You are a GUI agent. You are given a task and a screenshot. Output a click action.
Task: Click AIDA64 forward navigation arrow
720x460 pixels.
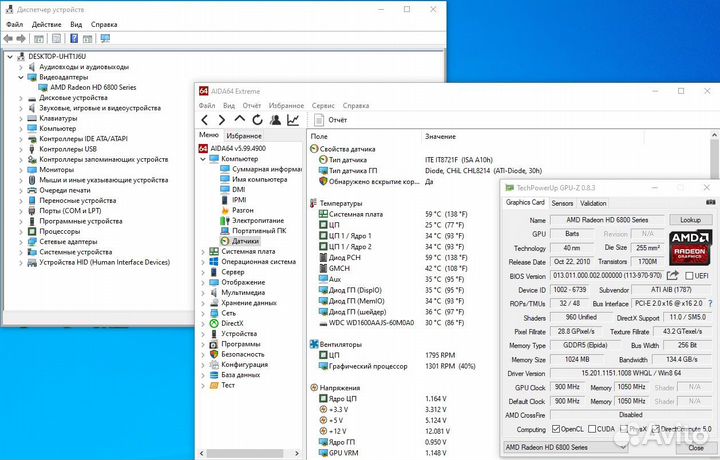(x=222, y=120)
